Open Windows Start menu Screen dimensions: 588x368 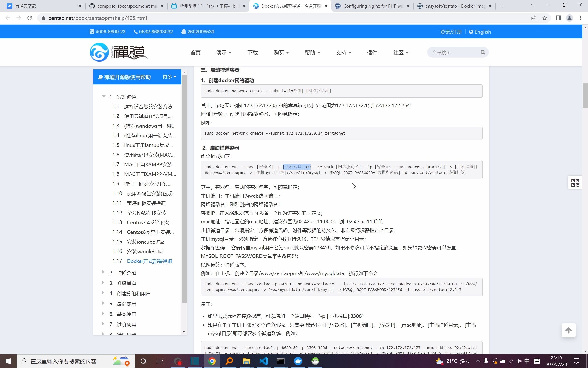[8, 361]
